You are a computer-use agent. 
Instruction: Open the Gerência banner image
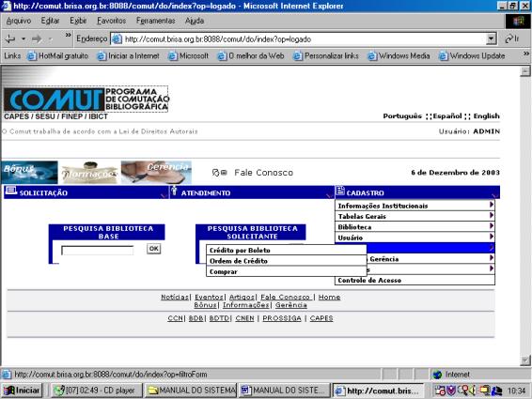pos(156,173)
